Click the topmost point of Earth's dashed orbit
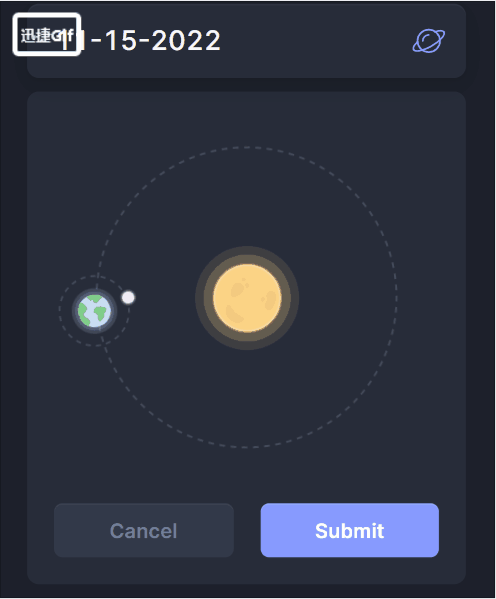The image size is (496, 599). pos(247,147)
